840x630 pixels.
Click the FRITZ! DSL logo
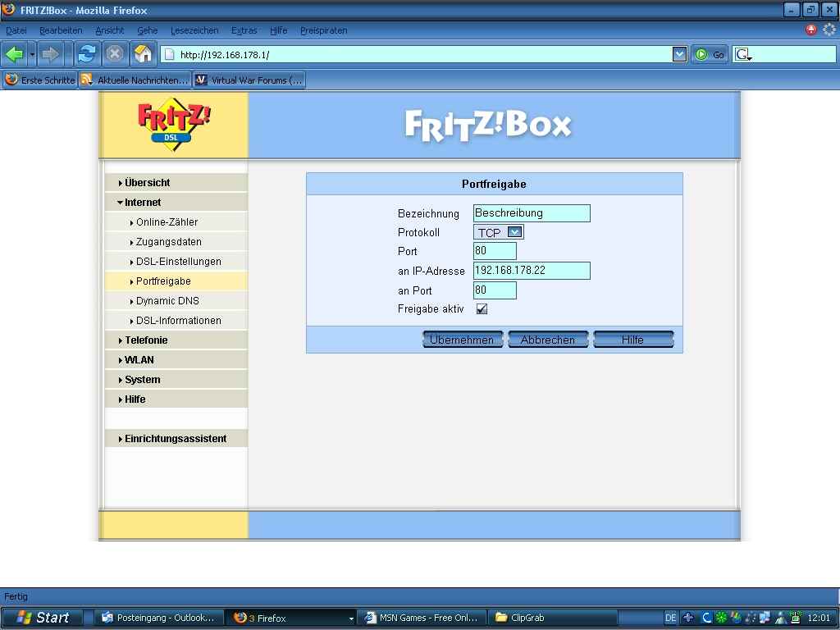click(174, 125)
